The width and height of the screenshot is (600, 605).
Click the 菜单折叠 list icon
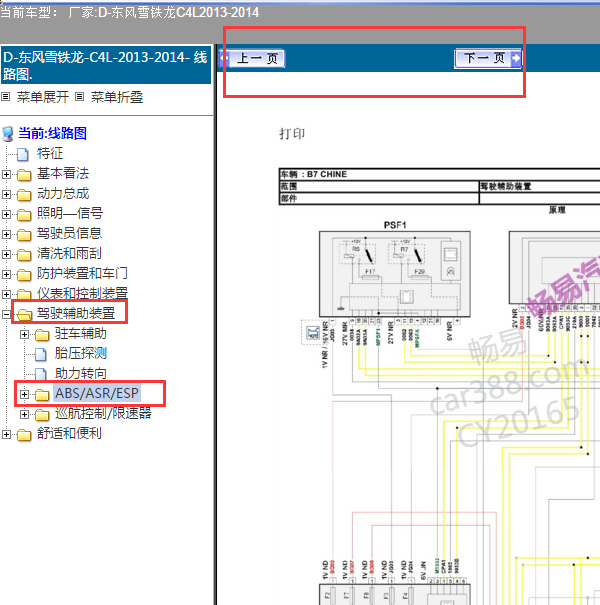79,96
